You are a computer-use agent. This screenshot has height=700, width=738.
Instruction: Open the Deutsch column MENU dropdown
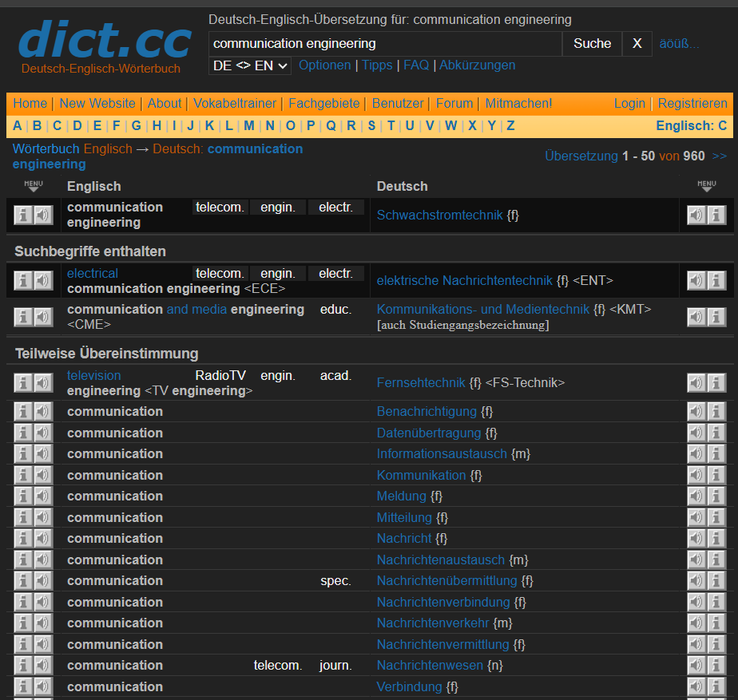pos(707,186)
